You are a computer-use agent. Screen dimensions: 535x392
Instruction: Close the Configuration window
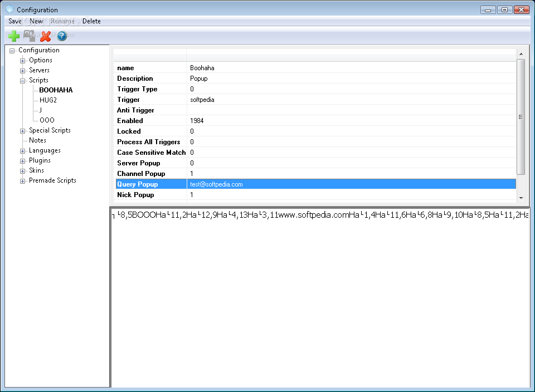click(522, 10)
